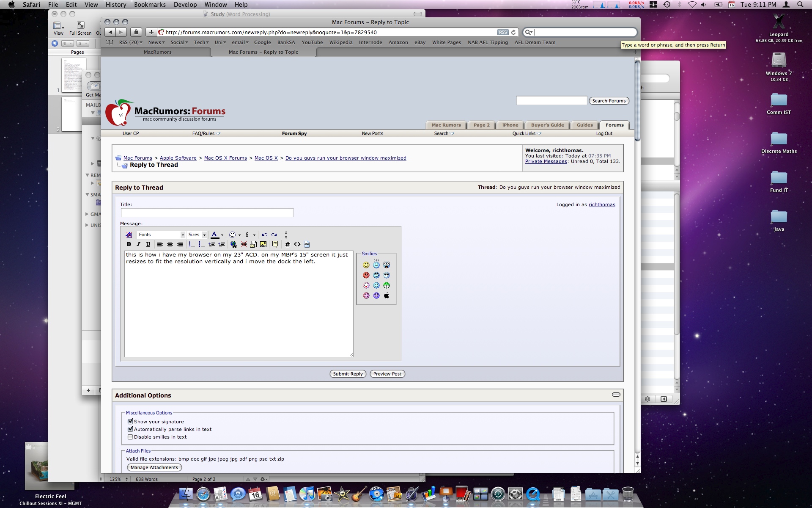Increase indent in message editor
812x508 pixels.
pos(222,244)
